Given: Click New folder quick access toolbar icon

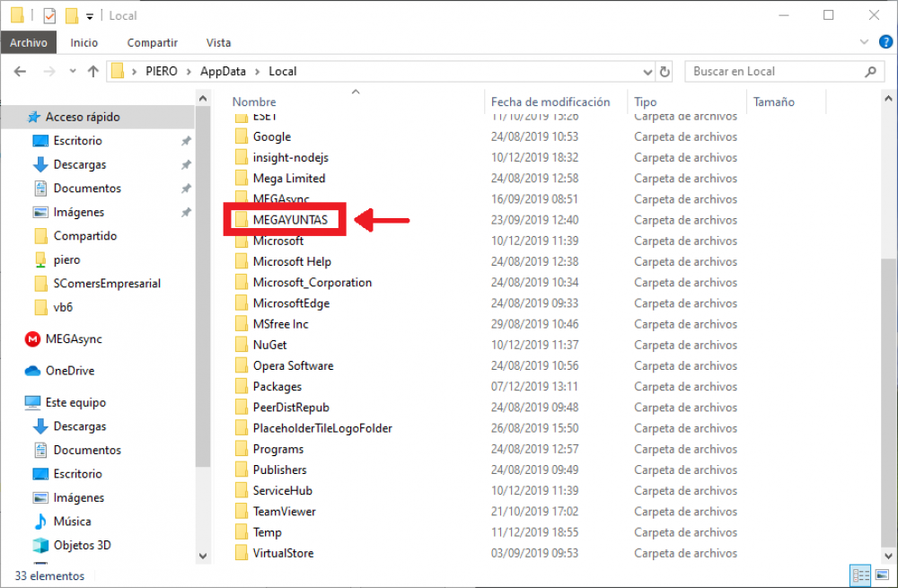Looking at the screenshot, I should (x=72, y=15).
